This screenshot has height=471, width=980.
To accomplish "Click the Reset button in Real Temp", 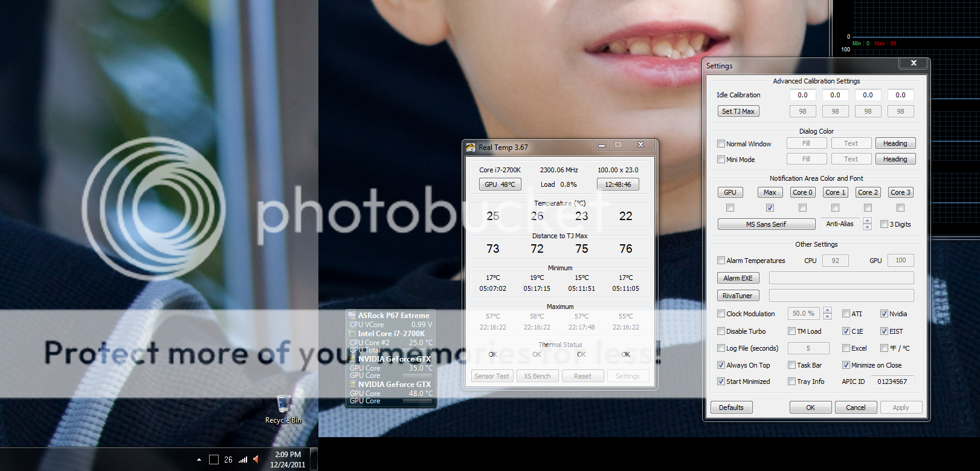I will tap(582, 376).
